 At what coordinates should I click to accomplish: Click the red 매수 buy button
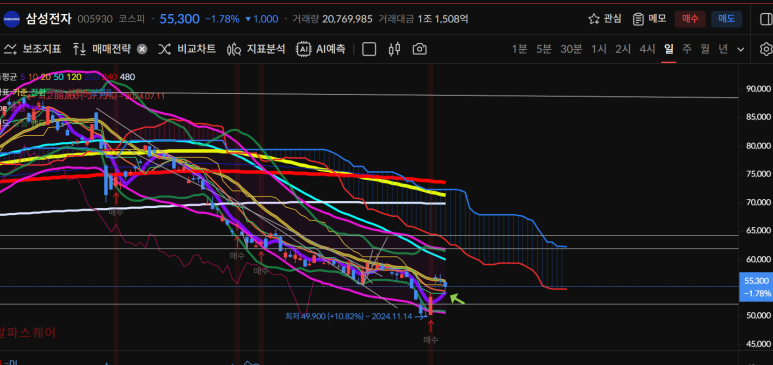(x=690, y=19)
